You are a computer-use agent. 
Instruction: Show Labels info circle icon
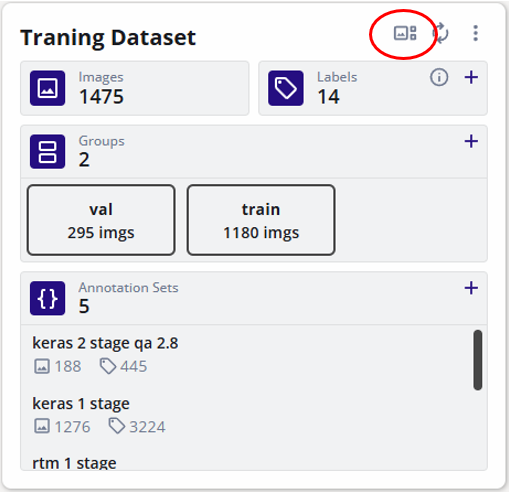point(439,78)
